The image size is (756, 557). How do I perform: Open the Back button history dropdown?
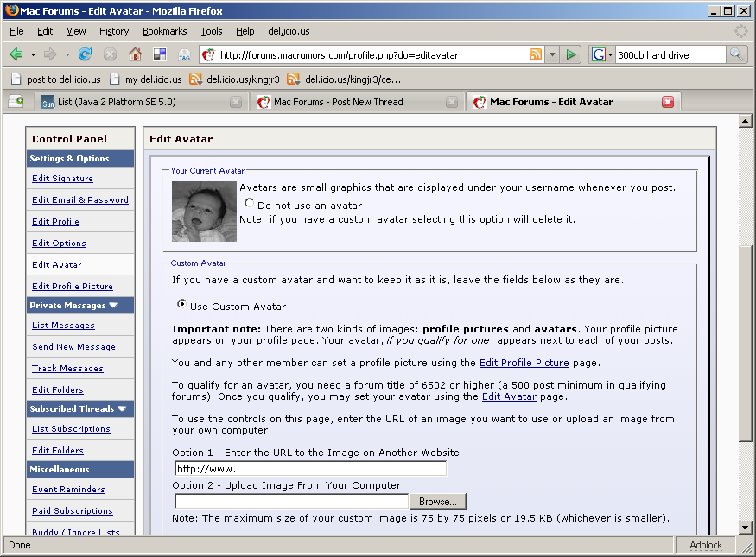coord(33,54)
